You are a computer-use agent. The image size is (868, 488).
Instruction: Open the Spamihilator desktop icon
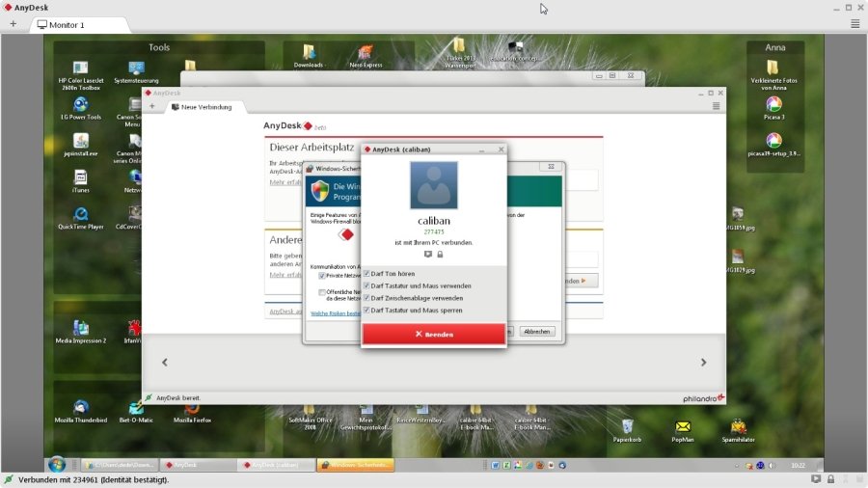[738, 430]
